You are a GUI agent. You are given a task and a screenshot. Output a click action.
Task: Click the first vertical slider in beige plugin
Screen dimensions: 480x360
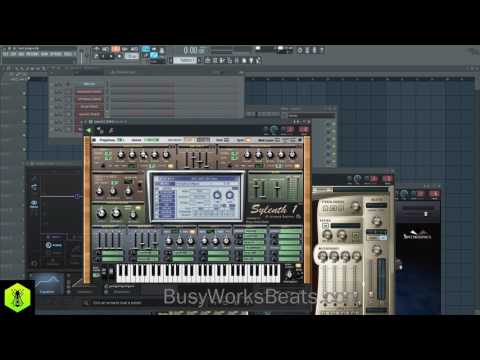tap(325, 282)
